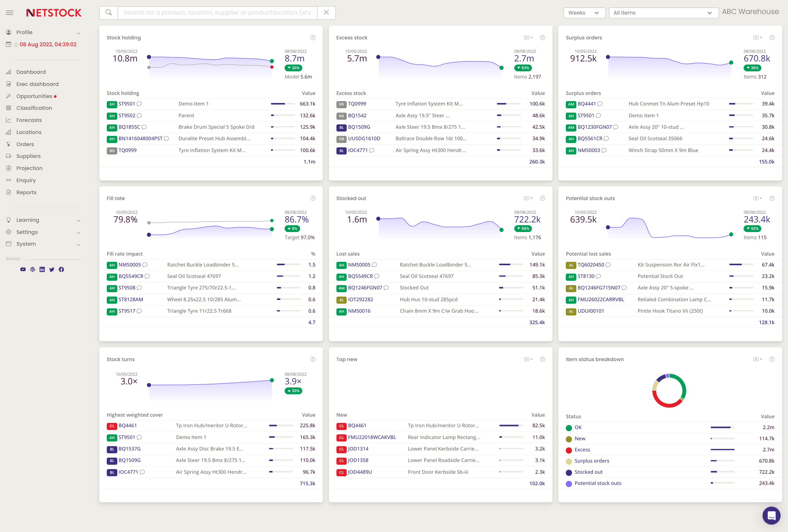This screenshot has height=532, width=788.
Task: Open Excess stock video dropdown icon
Action: click(528, 38)
